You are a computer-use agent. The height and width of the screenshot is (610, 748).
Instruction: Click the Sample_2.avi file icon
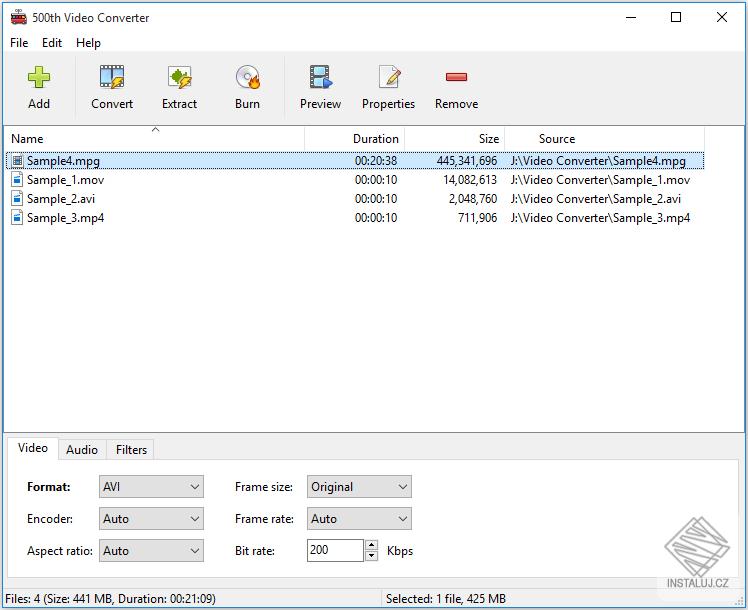(17, 199)
